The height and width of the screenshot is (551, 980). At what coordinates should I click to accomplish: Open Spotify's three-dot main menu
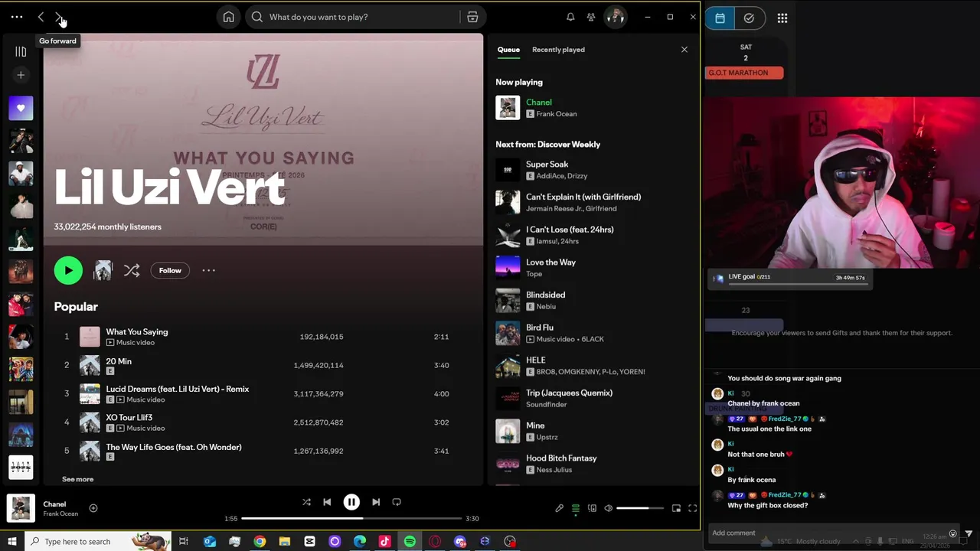(x=17, y=17)
